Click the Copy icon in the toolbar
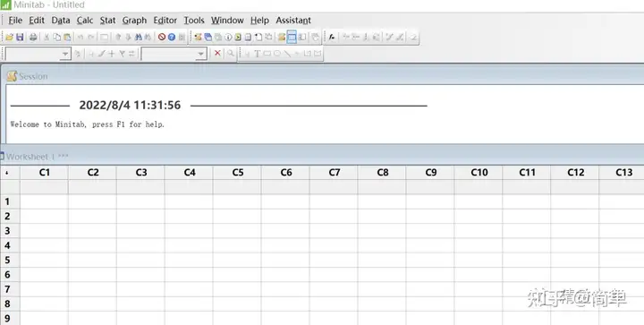 56,37
